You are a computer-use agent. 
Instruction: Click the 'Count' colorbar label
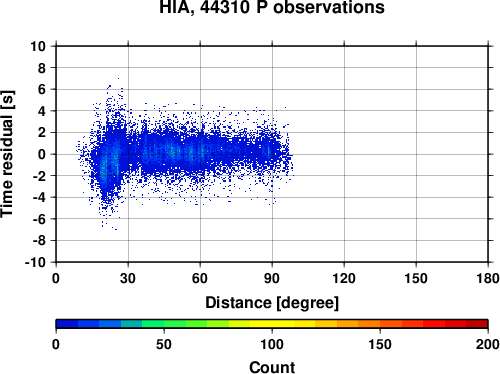272,367
